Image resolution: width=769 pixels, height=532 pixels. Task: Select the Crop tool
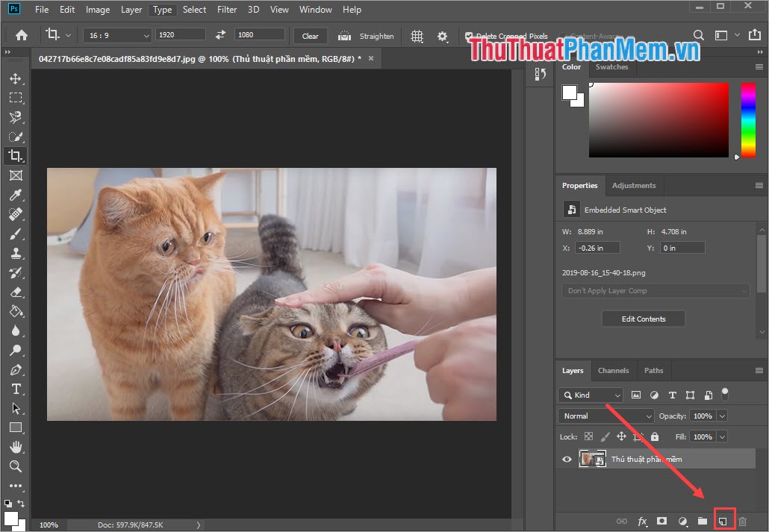point(16,156)
